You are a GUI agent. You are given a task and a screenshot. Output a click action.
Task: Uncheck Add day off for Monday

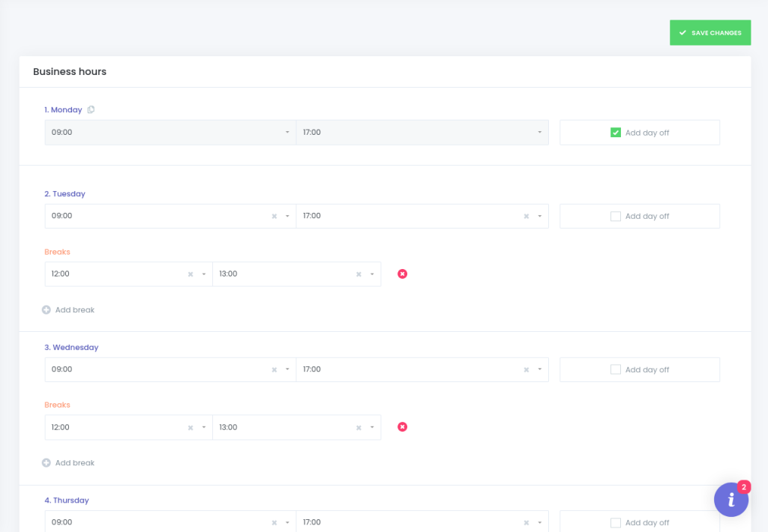pyautogui.click(x=616, y=133)
